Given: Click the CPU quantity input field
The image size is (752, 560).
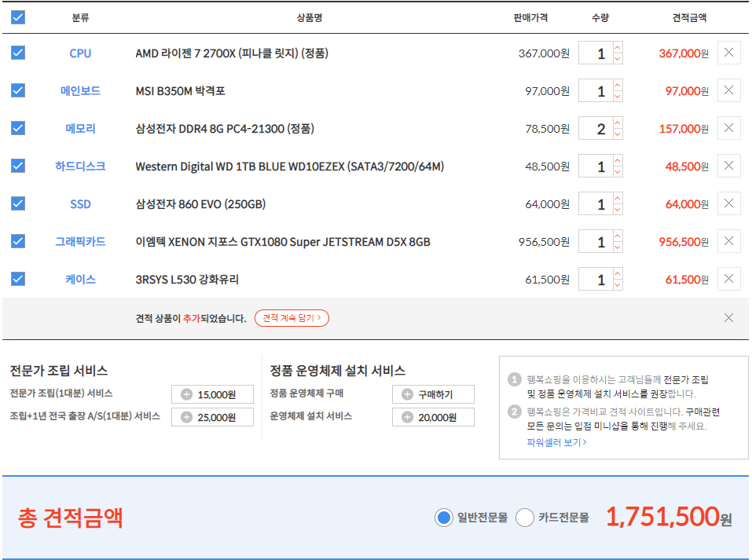Looking at the screenshot, I should click(596, 53).
